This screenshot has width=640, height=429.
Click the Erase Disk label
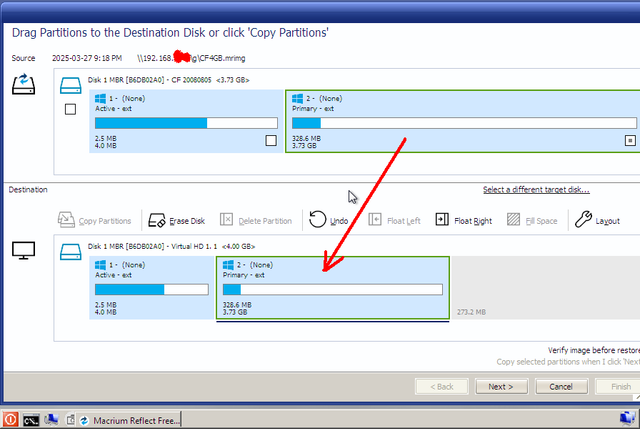point(187,221)
